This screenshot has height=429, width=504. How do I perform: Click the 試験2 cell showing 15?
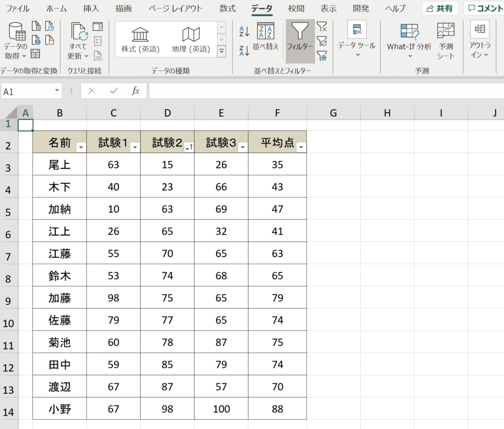167,164
